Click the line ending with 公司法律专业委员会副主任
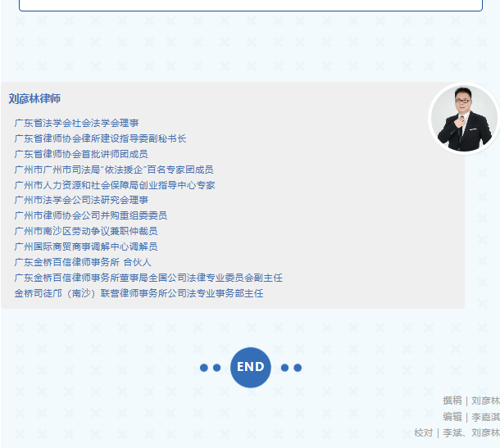Viewport: 500px width, 448px height. click(148, 278)
